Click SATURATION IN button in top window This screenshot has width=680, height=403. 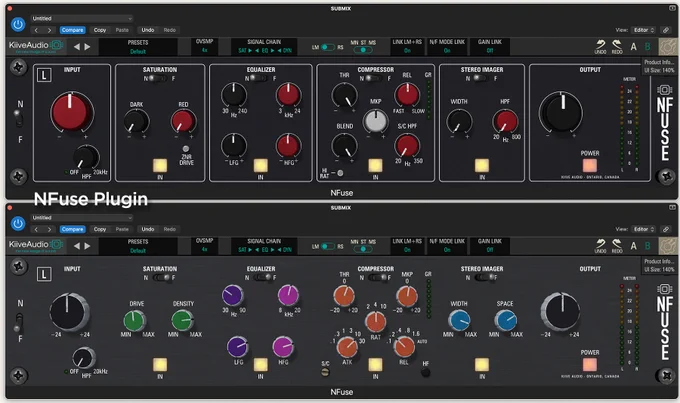160,166
